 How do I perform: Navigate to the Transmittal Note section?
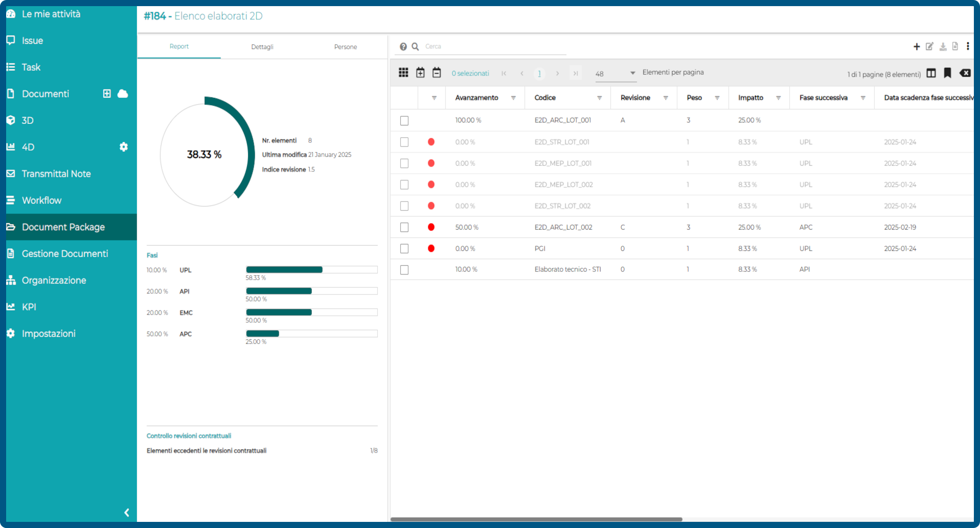[x=56, y=173]
